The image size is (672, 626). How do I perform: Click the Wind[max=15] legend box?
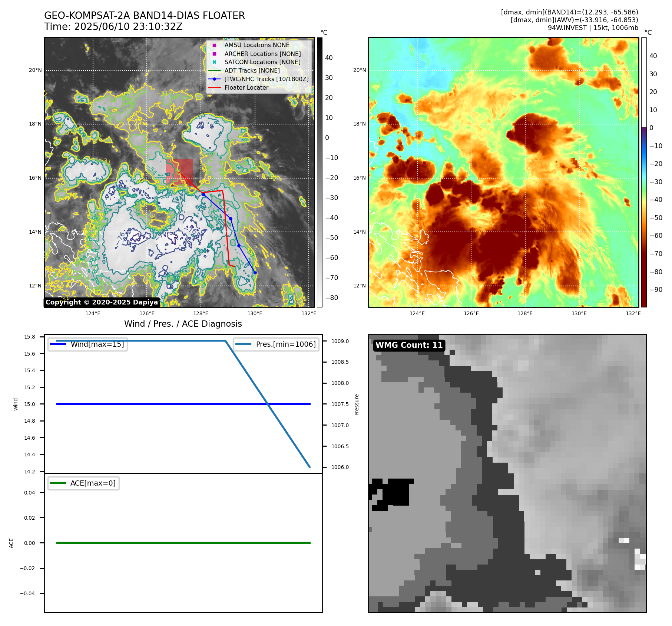click(88, 344)
